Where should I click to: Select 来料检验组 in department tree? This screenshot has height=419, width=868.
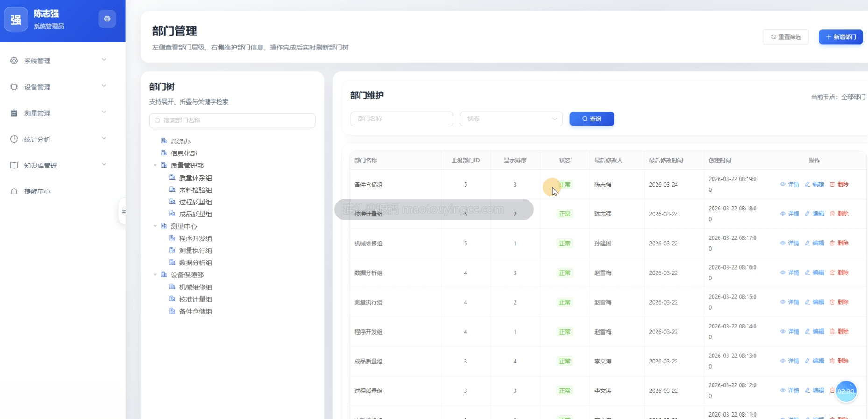pyautogui.click(x=195, y=190)
